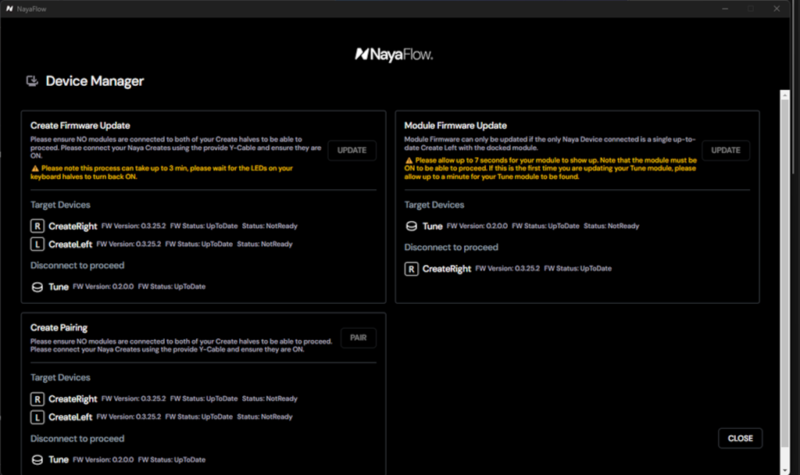Click 'Status: NotReady' of CreateLeft in Create Firmware Update
The image size is (800, 475).
pos(265,244)
